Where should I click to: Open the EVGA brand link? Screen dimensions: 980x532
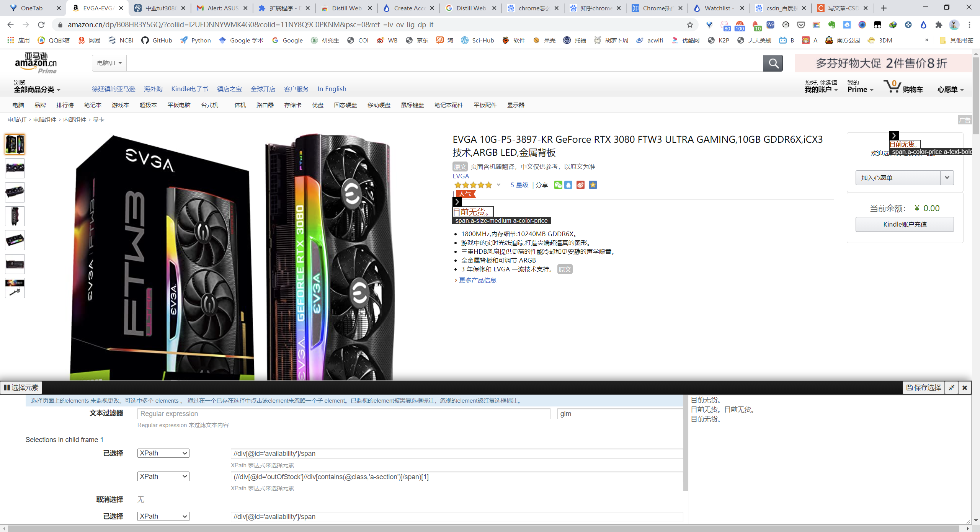click(x=461, y=176)
